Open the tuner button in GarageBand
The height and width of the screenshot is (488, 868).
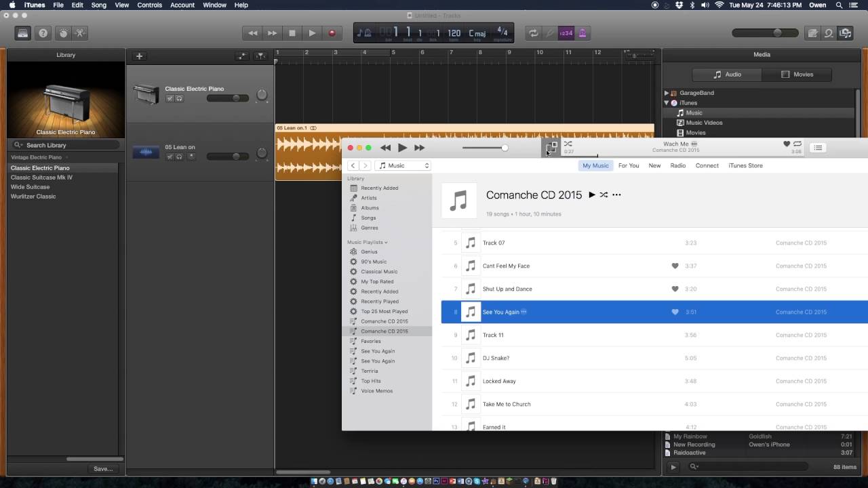click(x=551, y=33)
